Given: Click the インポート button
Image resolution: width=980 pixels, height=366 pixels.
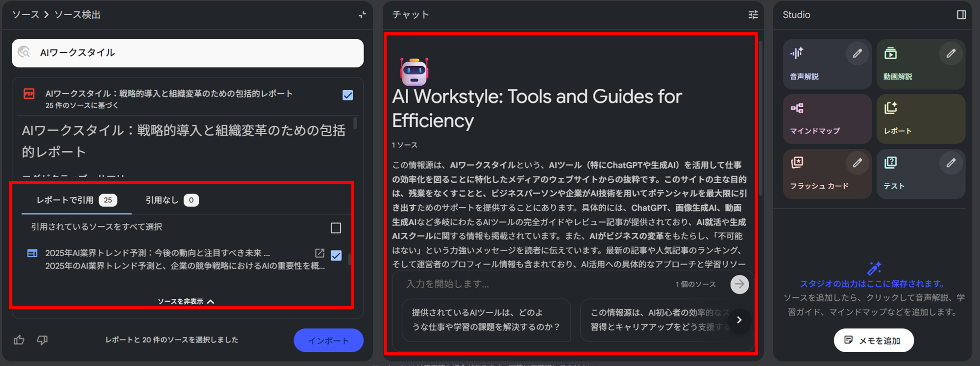Looking at the screenshot, I should [x=328, y=341].
